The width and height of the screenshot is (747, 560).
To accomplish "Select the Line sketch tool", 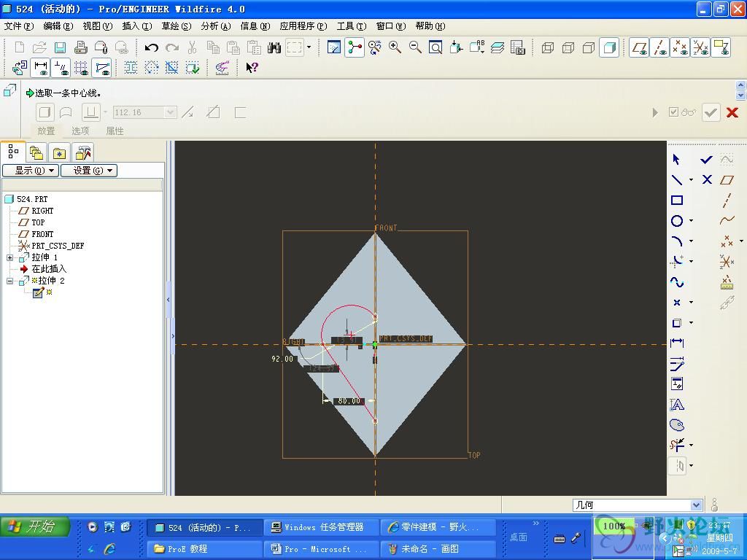I will [676, 180].
